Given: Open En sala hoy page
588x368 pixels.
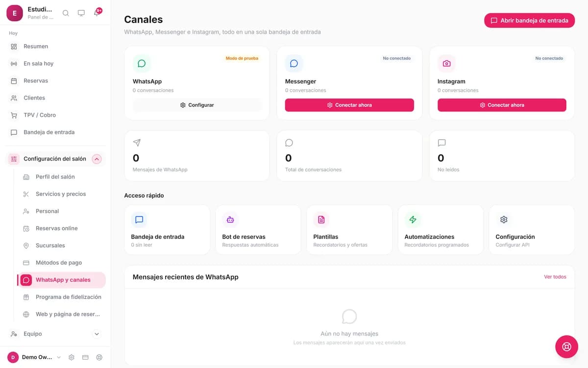Looking at the screenshot, I should coord(55,63).
